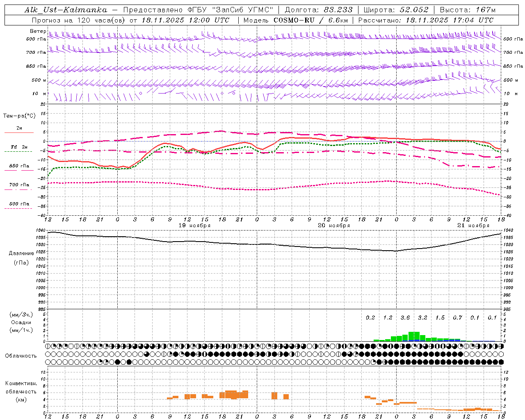Click the 3-hour precipitation value 0.2
525x420 pixels.
click(370, 317)
